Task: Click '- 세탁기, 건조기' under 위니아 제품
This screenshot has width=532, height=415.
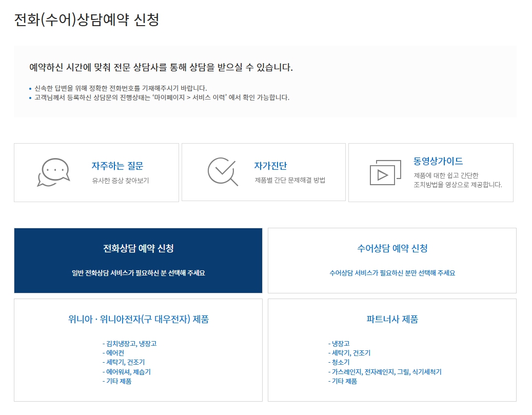Action: click(x=124, y=362)
